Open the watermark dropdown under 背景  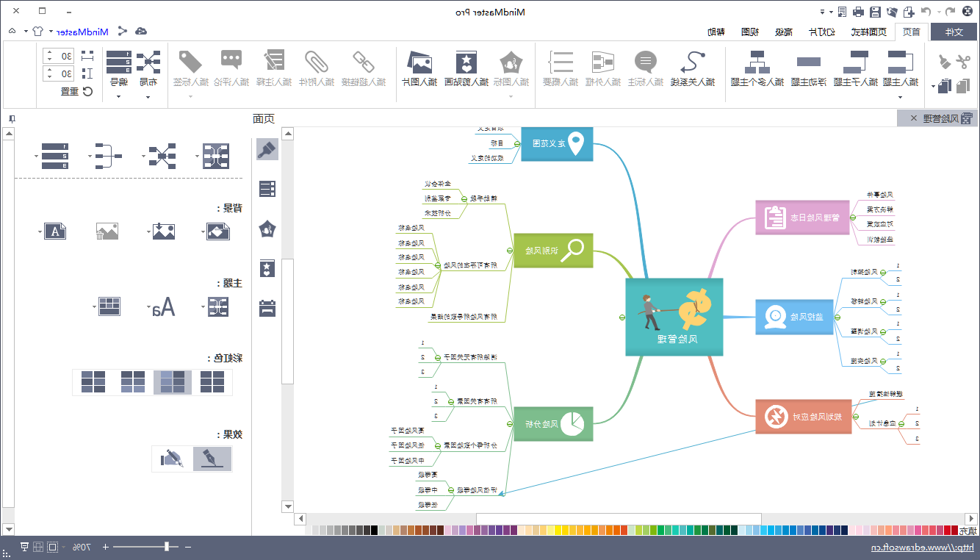click(x=39, y=232)
